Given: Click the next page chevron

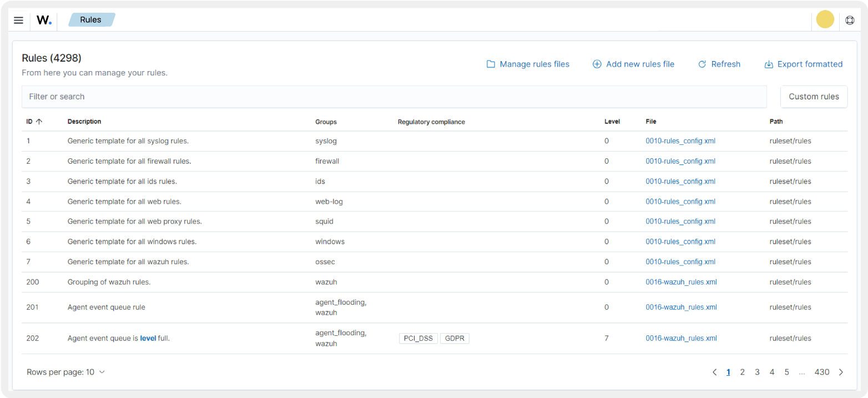Looking at the screenshot, I should point(841,372).
